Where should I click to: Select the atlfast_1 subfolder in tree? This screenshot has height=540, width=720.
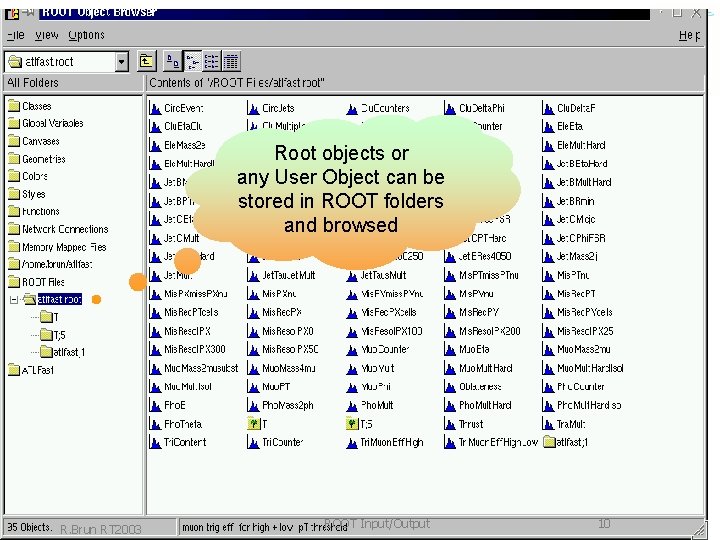coord(62,352)
